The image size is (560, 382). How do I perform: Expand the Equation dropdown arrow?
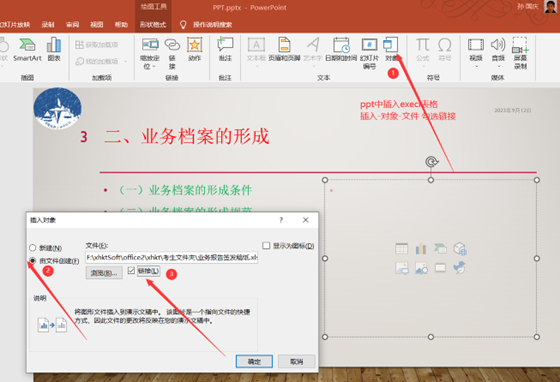[423, 66]
